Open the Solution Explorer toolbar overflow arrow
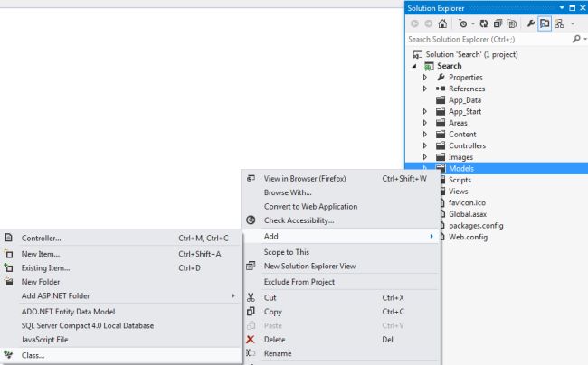This screenshot has height=365, width=588. (x=573, y=24)
